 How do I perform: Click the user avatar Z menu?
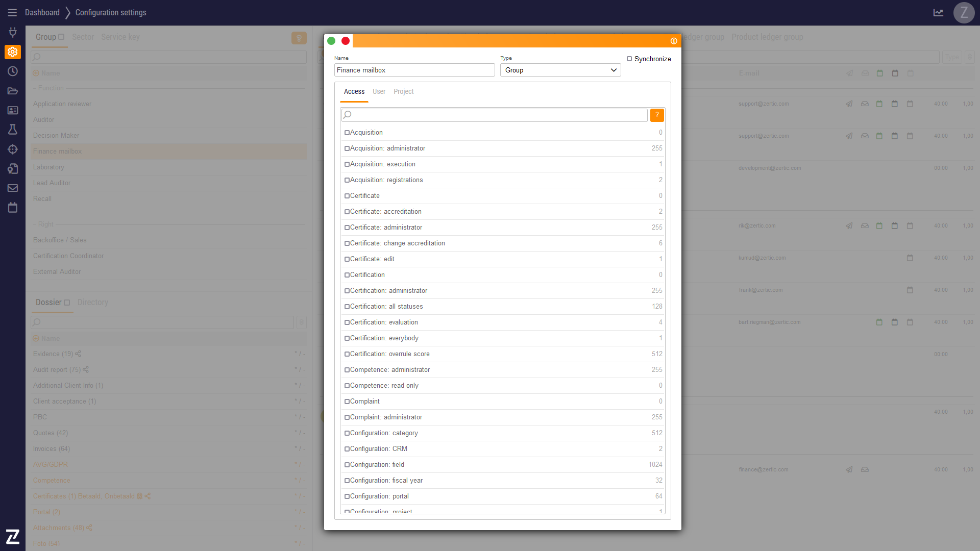click(964, 13)
